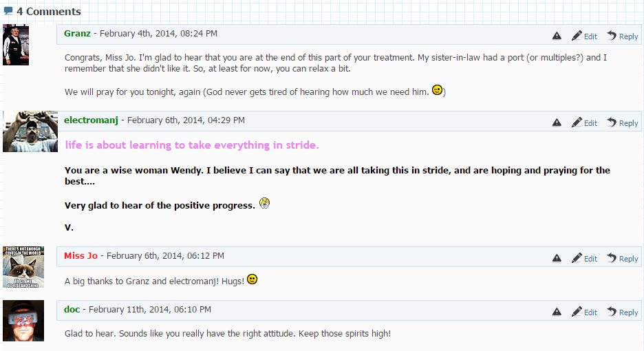This screenshot has width=644, height=351.
Task: Click the smiley emoji in Granz's comment
Action: [438, 89]
